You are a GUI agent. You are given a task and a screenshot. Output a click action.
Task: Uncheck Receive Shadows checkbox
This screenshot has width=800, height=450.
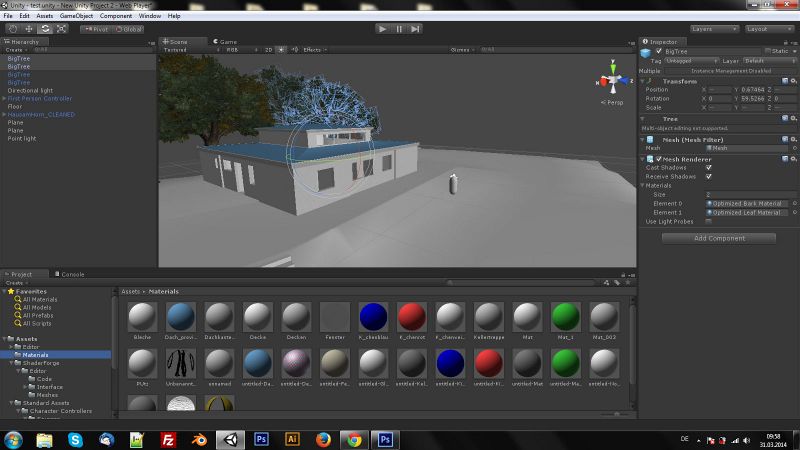[x=709, y=176]
